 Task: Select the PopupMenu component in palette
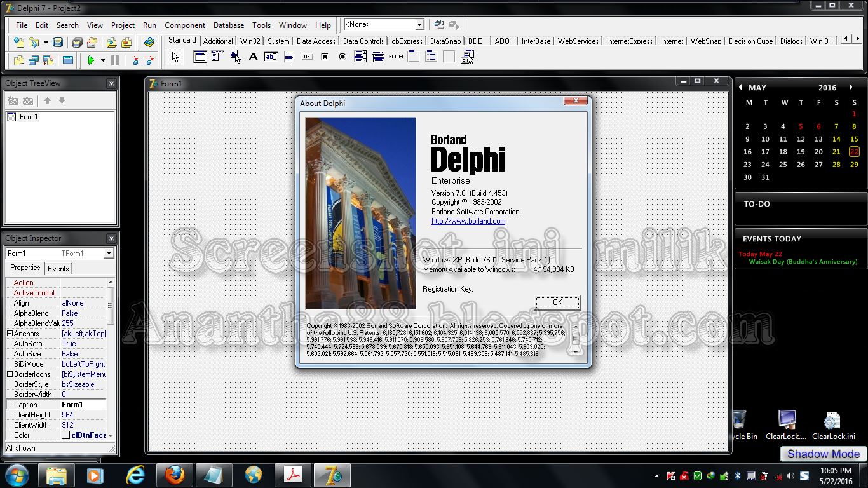tap(235, 57)
